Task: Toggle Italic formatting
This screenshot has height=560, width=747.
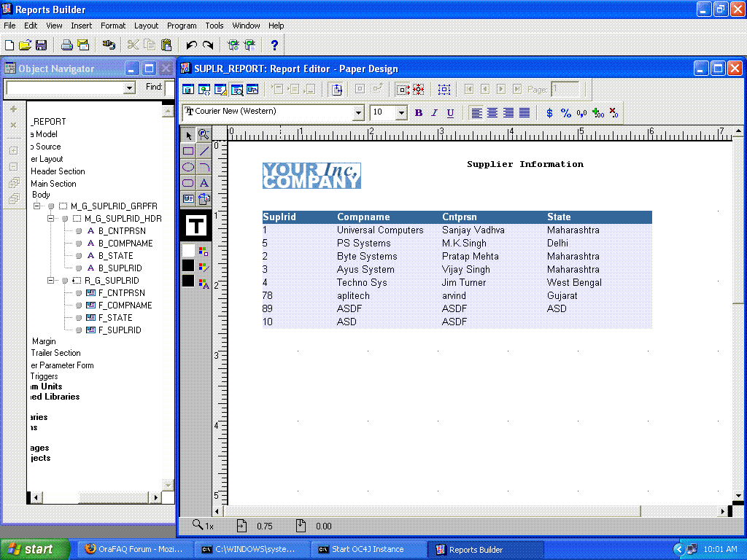Action: tap(434, 113)
